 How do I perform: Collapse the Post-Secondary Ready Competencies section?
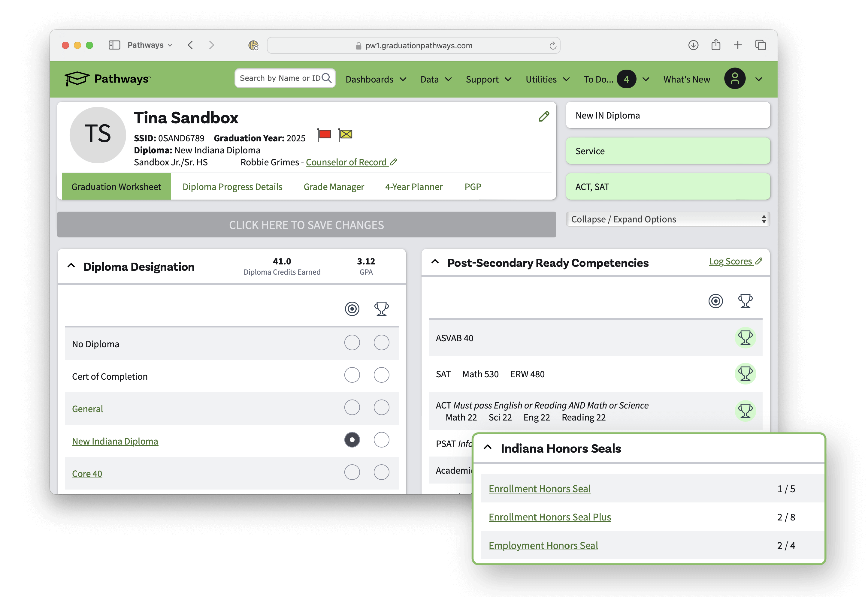click(x=435, y=262)
